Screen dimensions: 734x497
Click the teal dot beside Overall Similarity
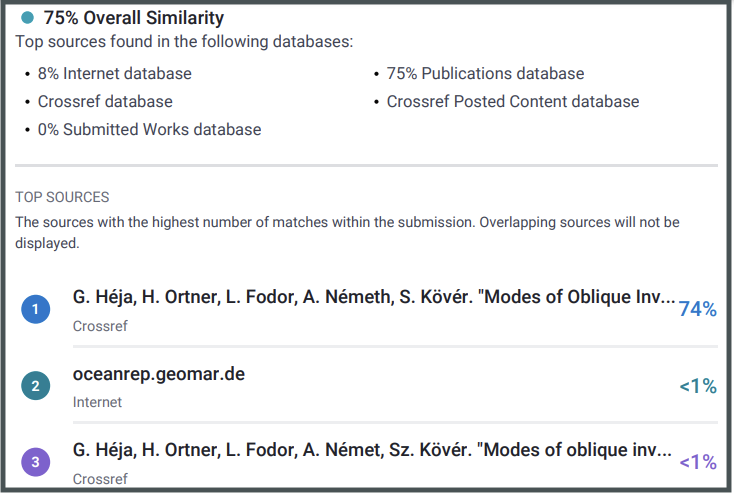(27, 18)
